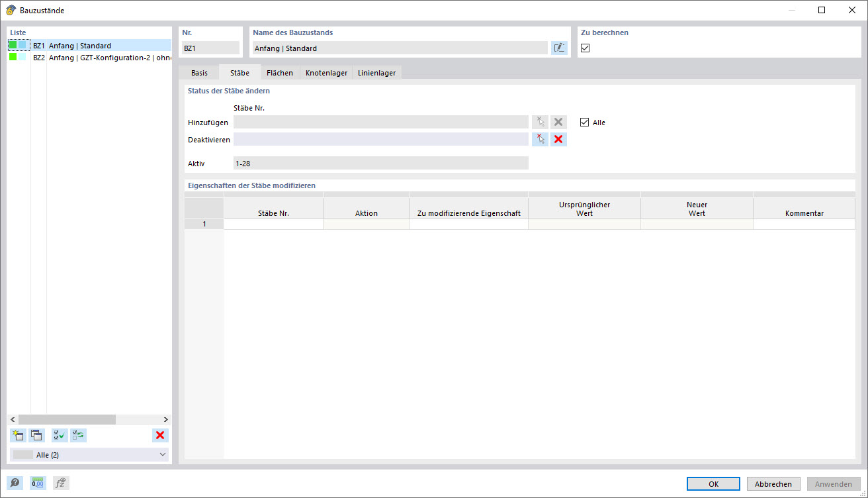Edit the Bauzustand name via pencil button
This screenshot has height=498, width=868.
point(558,47)
